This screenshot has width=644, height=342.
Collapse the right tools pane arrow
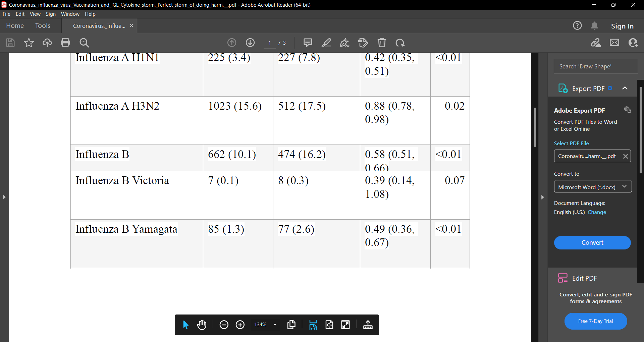(x=542, y=197)
